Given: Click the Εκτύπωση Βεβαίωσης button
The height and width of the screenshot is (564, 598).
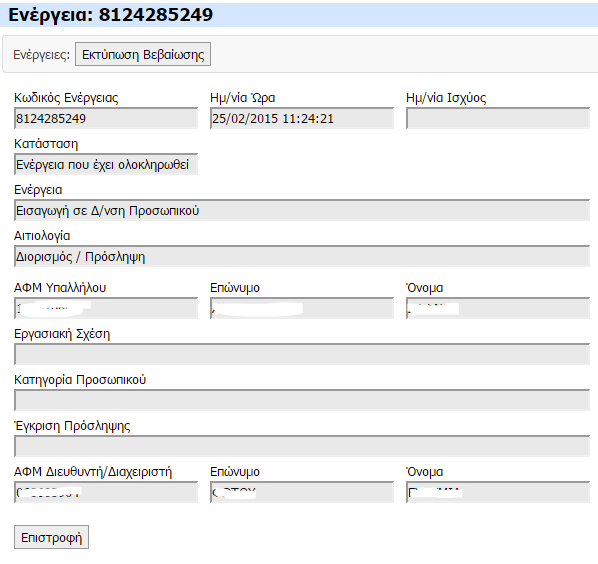Looking at the screenshot, I should tap(143, 54).
